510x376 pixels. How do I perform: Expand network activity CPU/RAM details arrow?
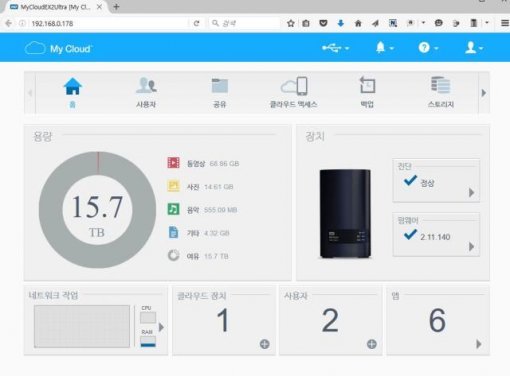pyautogui.click(x=161, y=327)
